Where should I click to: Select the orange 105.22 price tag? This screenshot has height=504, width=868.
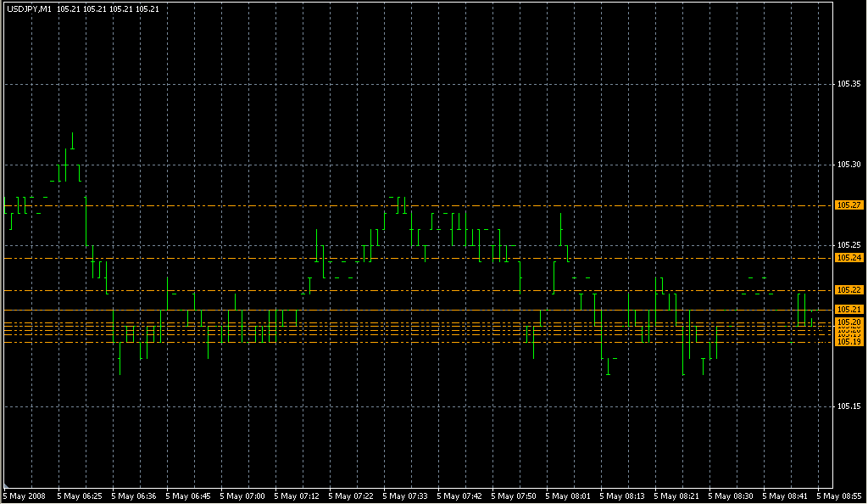[849, 290]
